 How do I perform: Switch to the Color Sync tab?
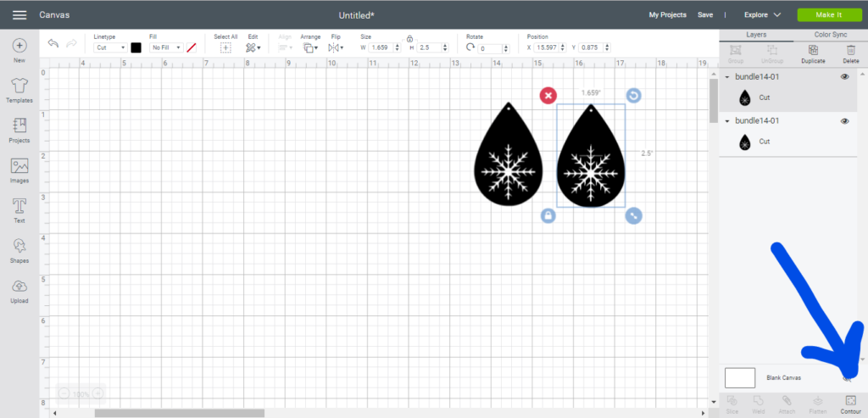point(831,34)
